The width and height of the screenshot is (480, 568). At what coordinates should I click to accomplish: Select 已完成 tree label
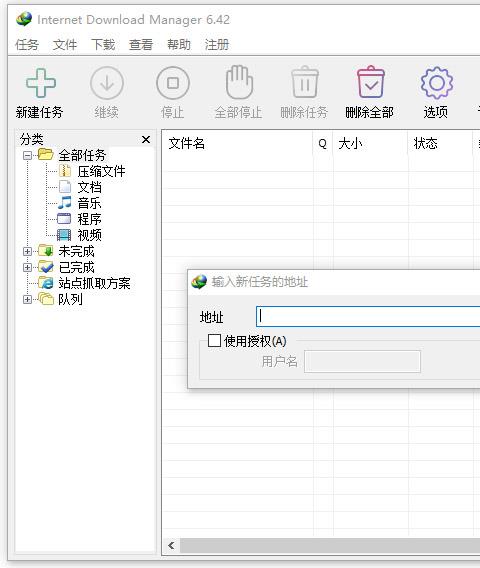(x=76, y=267)
